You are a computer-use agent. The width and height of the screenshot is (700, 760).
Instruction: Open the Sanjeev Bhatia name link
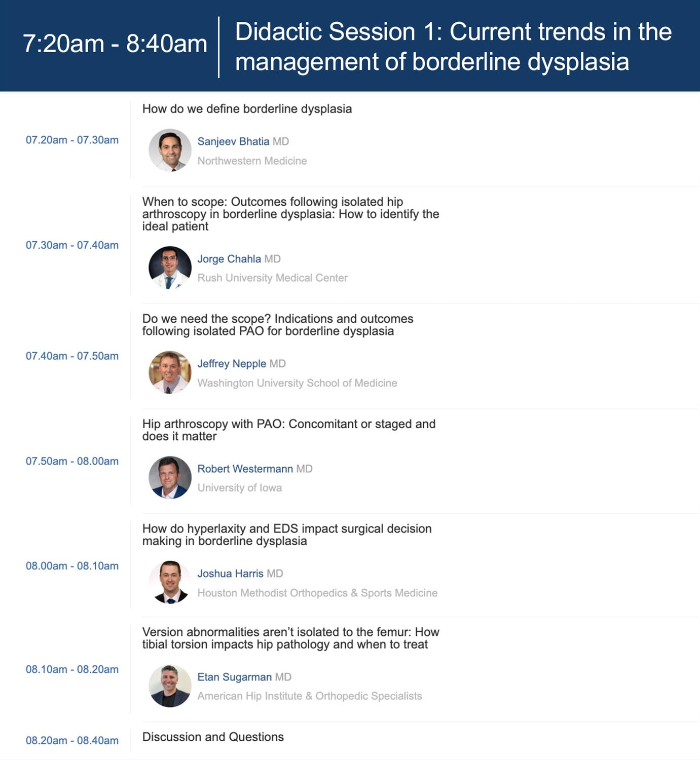coord(233,141)
